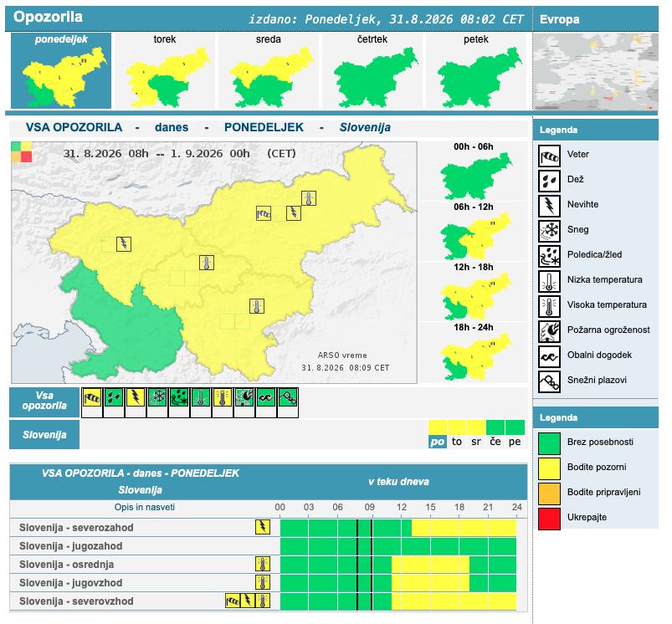672x624 pixels.
Task: Click the thunderstorm icon on the northwest map region
Action: tap(124, 244)
